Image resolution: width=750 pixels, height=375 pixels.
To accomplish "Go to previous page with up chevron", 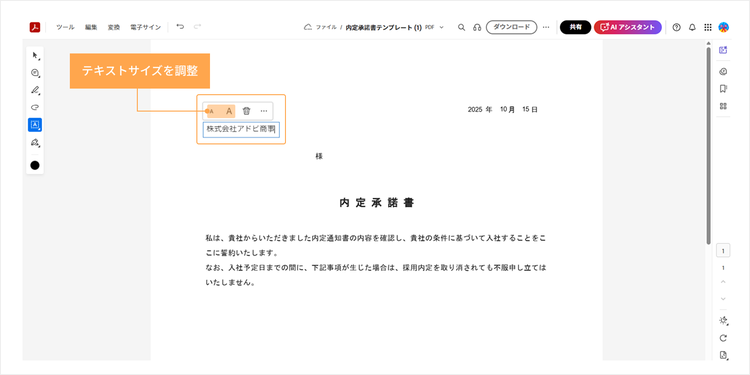I will tap(723, 282).
